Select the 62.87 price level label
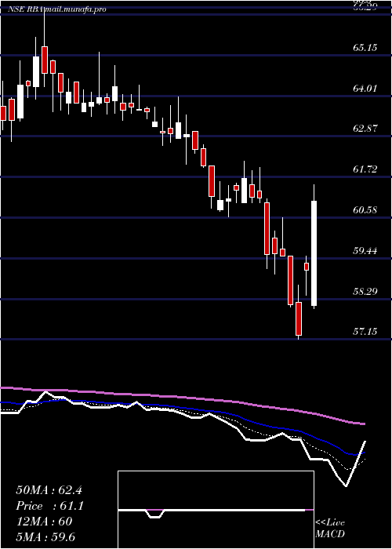Screen dimensions: 392x549 tap(365, 129)
